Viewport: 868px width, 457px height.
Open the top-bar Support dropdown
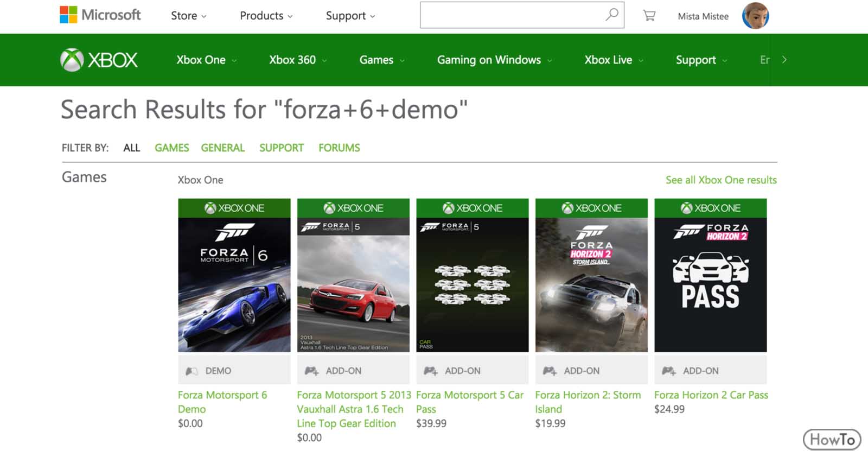[350, 16]
